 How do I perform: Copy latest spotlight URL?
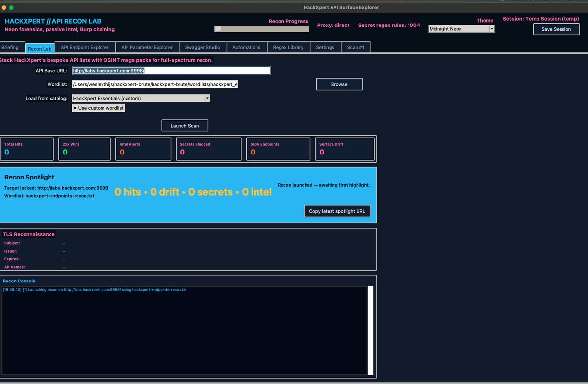pos(337,211)
